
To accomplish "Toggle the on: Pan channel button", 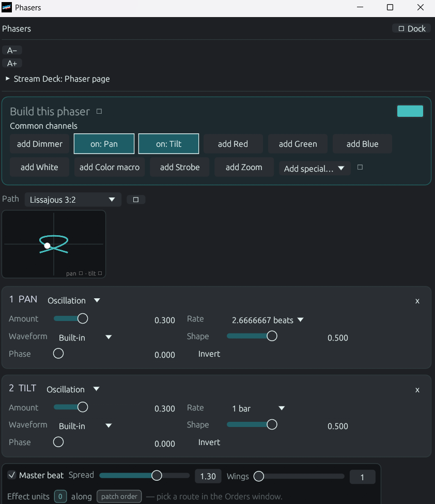I will pyautogui.click(x=104, y=144).
